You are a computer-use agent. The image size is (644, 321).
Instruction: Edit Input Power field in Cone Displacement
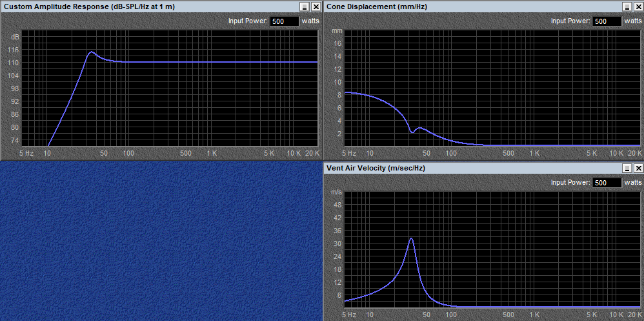[x=607, y=21]
